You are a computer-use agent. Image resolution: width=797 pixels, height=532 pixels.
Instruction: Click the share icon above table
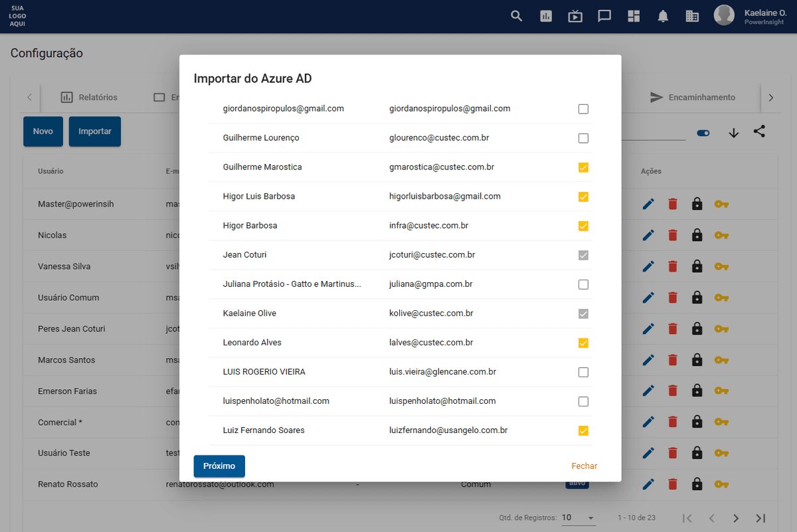[759, 132]
